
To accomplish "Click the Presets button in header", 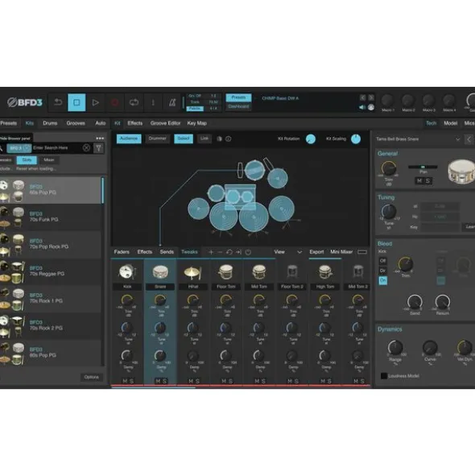I will (x=238, y=97).
